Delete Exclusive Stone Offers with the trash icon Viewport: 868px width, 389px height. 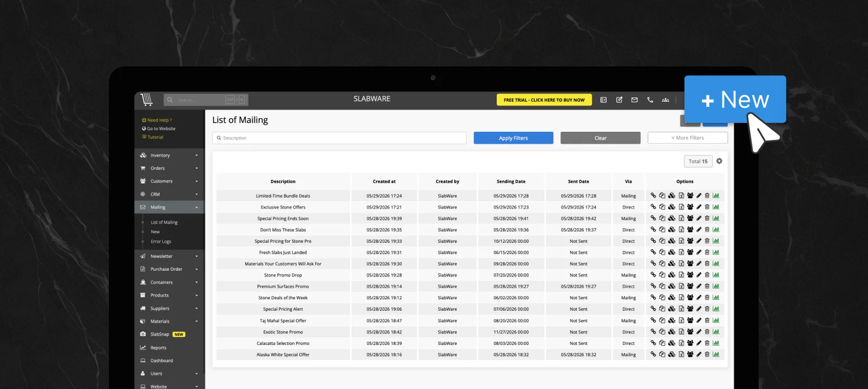coord(707,207)
